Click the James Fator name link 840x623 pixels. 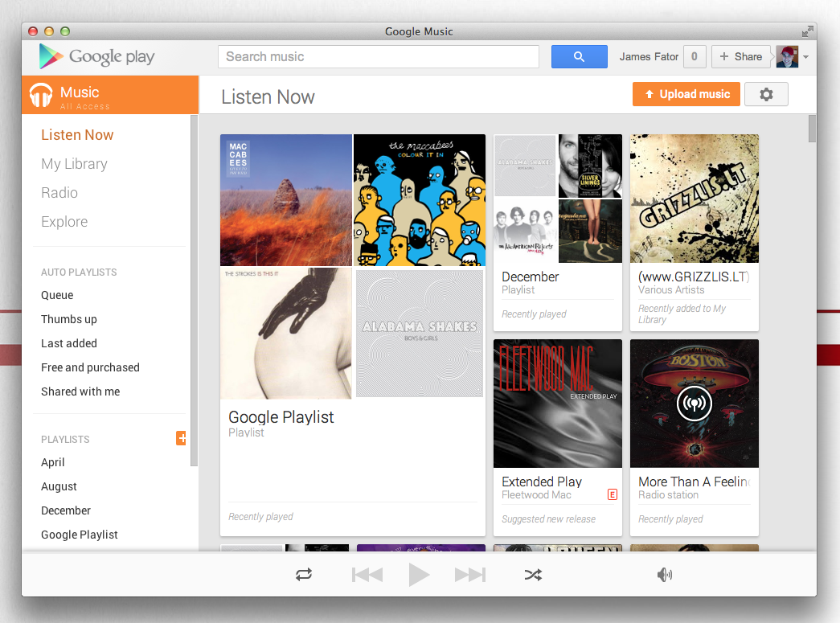pyautogui.click(x=649, y=57)
